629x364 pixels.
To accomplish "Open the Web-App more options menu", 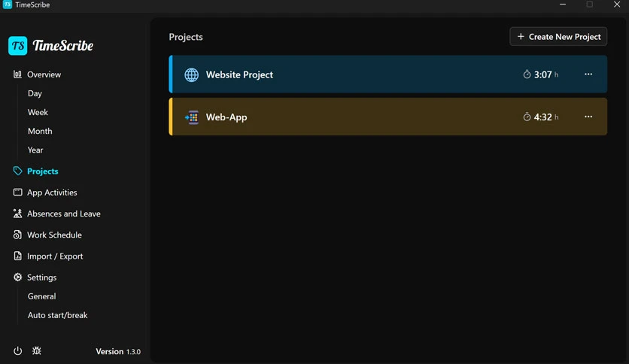I will click(588, 117).
